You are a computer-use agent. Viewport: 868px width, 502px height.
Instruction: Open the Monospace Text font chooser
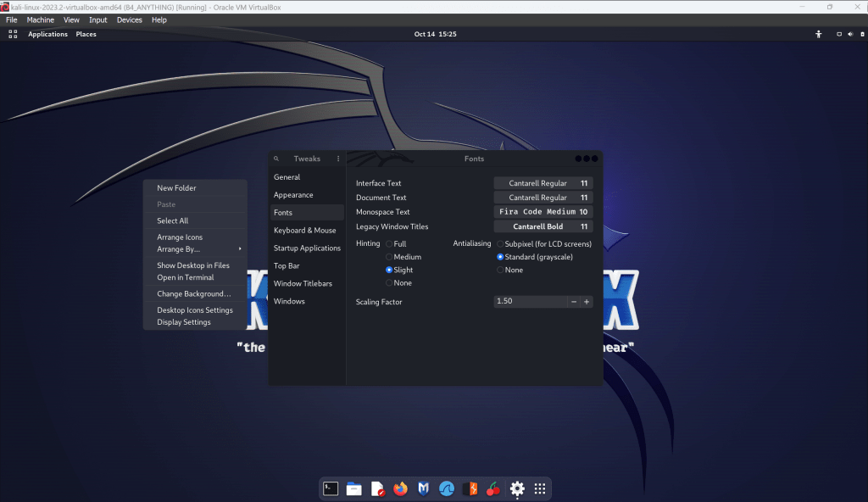click(x=542, y=212)
